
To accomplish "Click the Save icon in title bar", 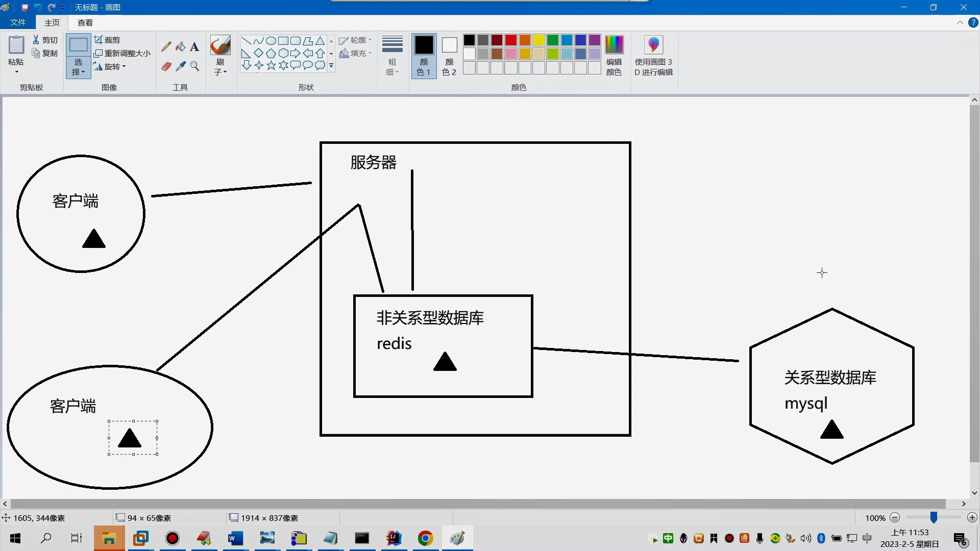I will click(x=24, y=8).
